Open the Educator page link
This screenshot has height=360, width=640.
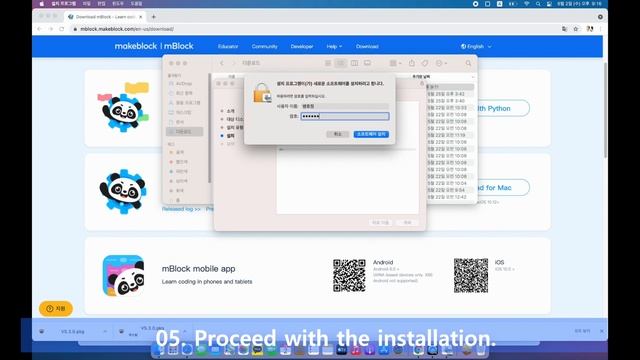point(228,47)
